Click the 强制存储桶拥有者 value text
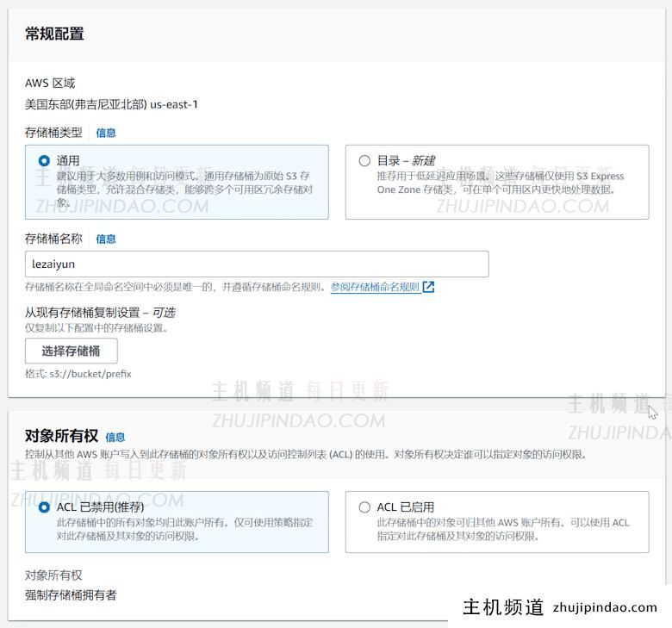This screenshot has width=672, height=628. click(x=71, y=595)
